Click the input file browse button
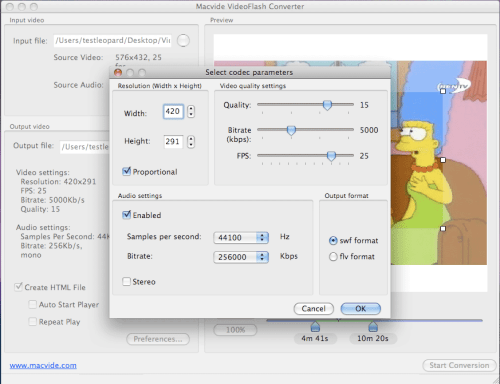The height and width of the screenshot is (384, 500). 183,41
